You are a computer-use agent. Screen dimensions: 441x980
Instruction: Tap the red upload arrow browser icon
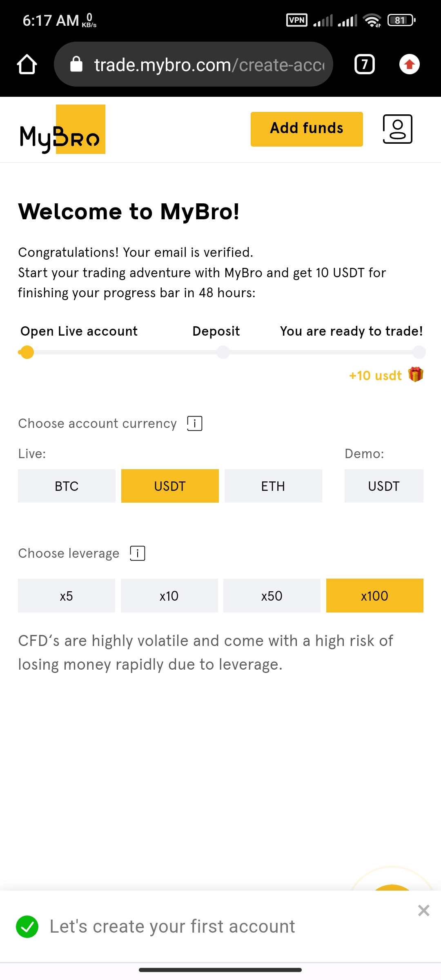tap(410, 64)
